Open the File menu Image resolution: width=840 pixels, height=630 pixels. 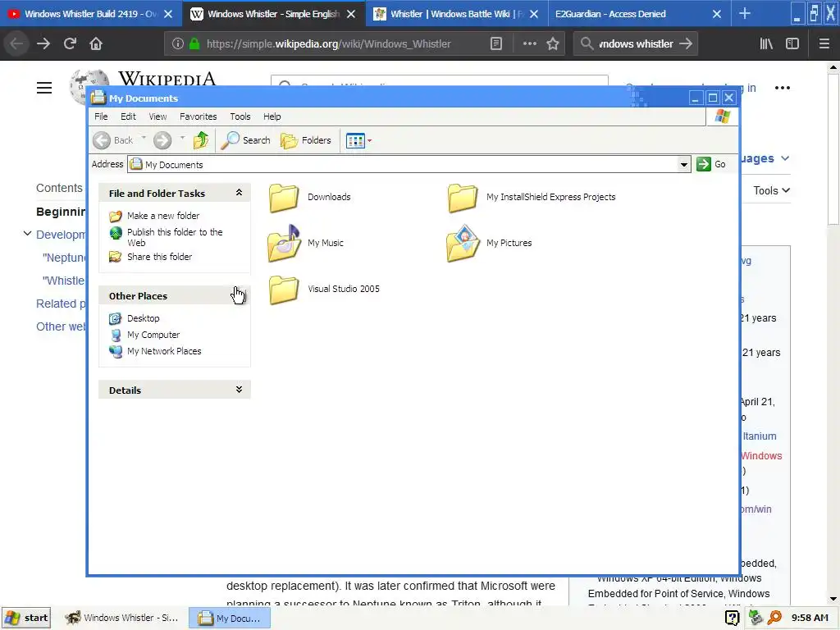pyautogui.click(x=101, y=116)
